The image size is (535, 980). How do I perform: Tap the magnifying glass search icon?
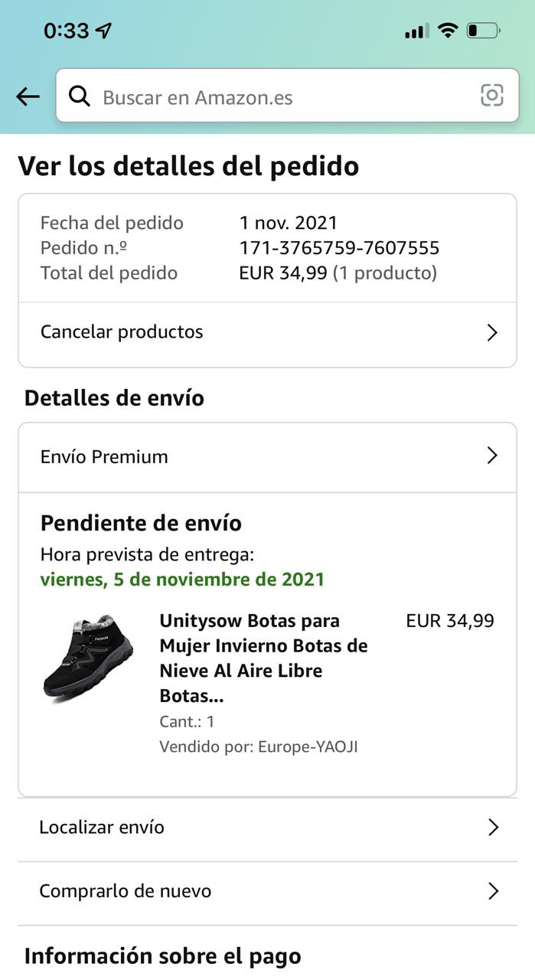coord(79,96)
